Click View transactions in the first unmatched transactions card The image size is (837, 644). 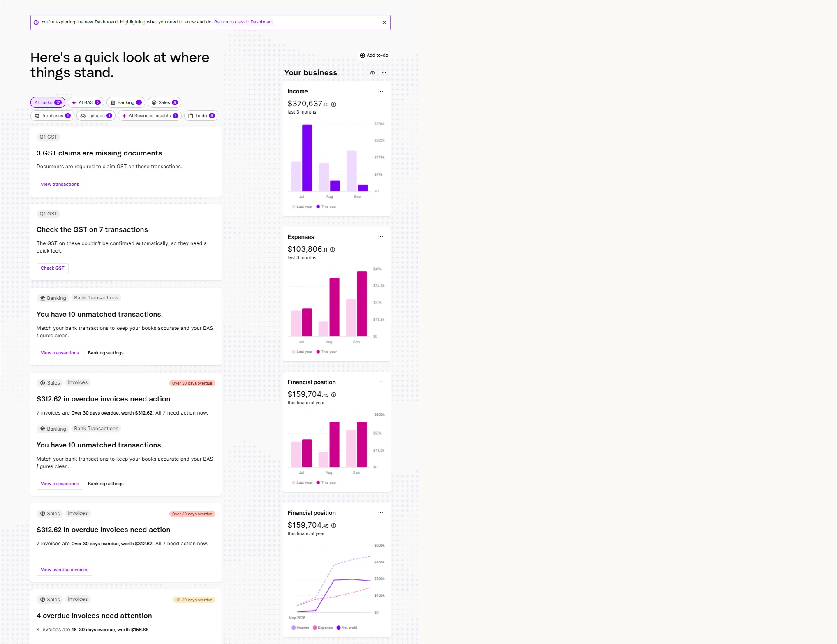pos(60,353)
